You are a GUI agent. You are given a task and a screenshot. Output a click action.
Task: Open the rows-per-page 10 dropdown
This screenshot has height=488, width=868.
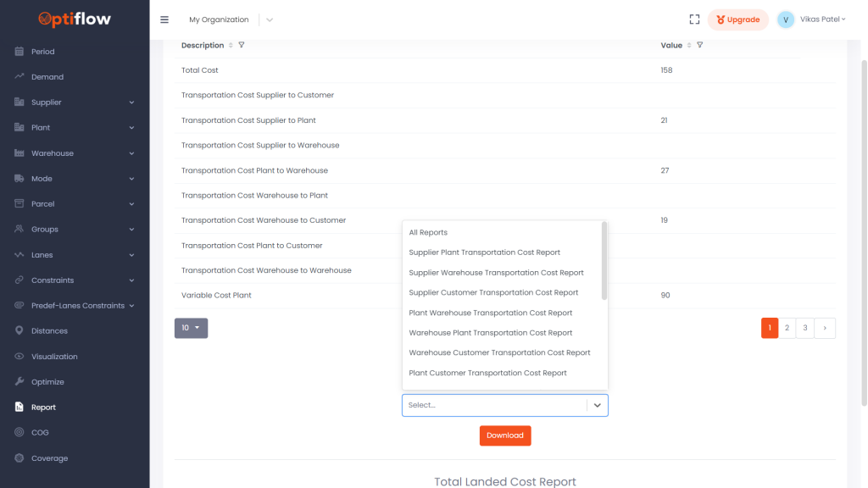pos(191,328)
